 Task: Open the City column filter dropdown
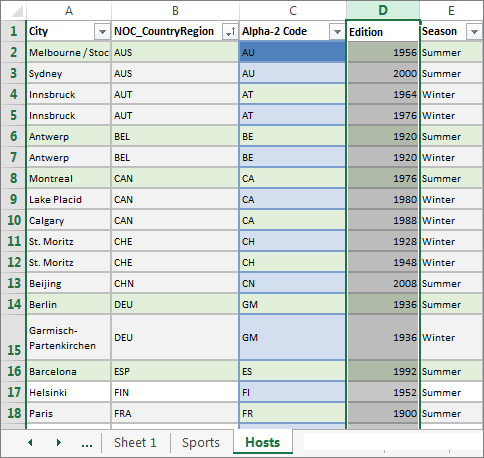[x=102, y=32]
